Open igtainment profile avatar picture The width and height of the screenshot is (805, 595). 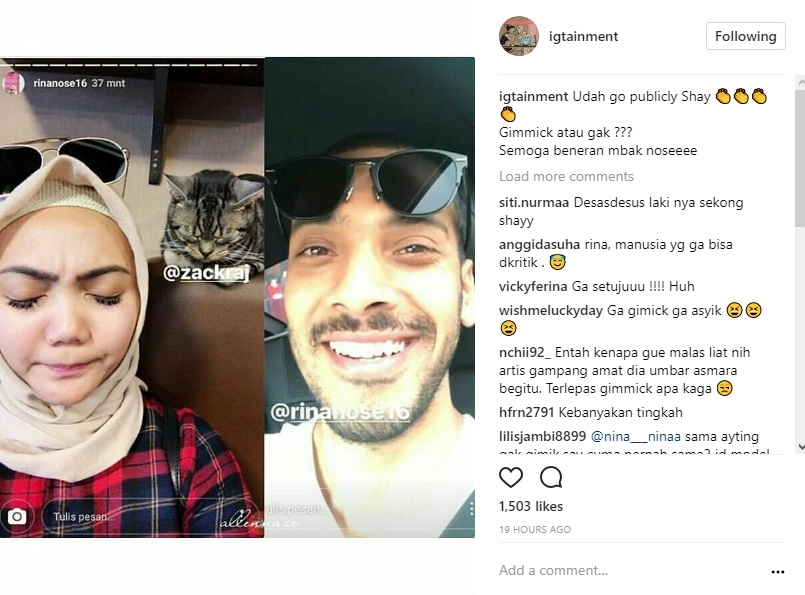519,36
